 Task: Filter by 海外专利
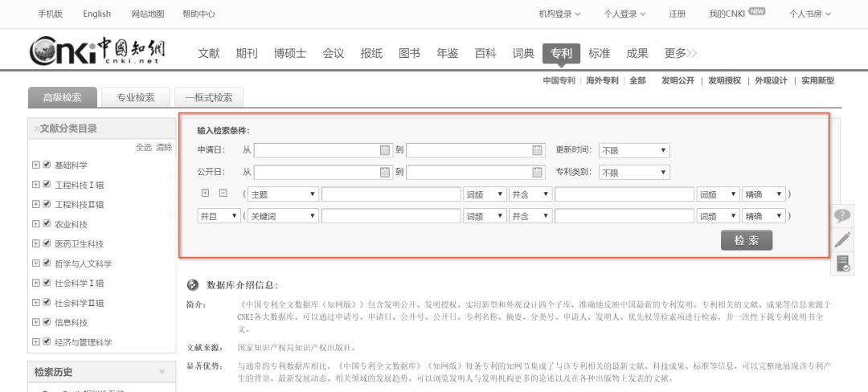tap(602, 80)
